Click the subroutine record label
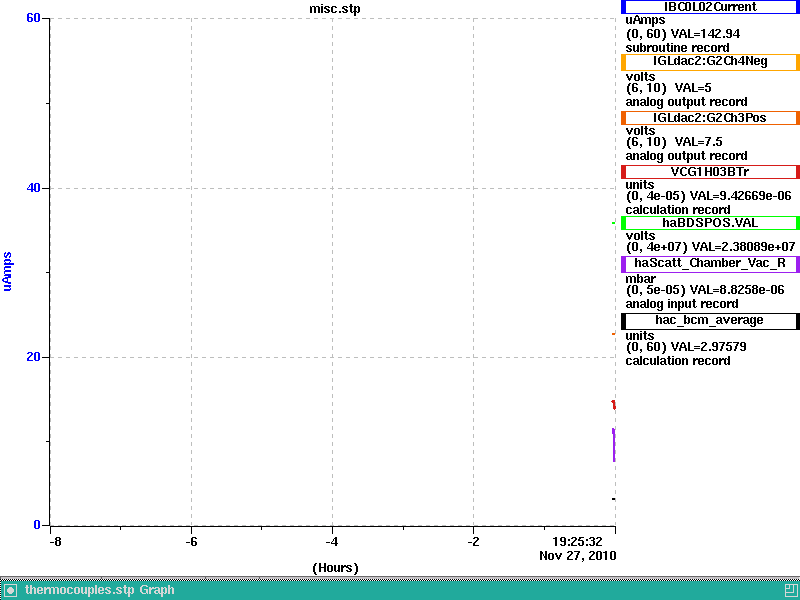The width and height of the screenshot is (800, 600). [678, 48]
